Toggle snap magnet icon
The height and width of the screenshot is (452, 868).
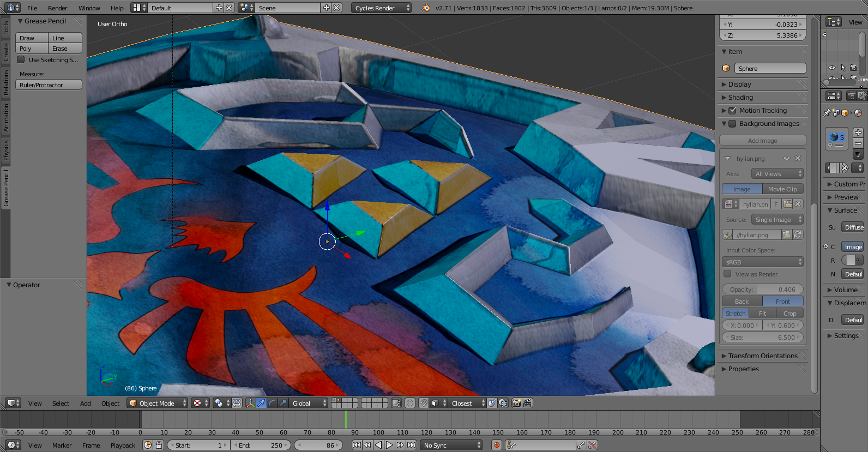pyautogui.click(x=424, y=403)
